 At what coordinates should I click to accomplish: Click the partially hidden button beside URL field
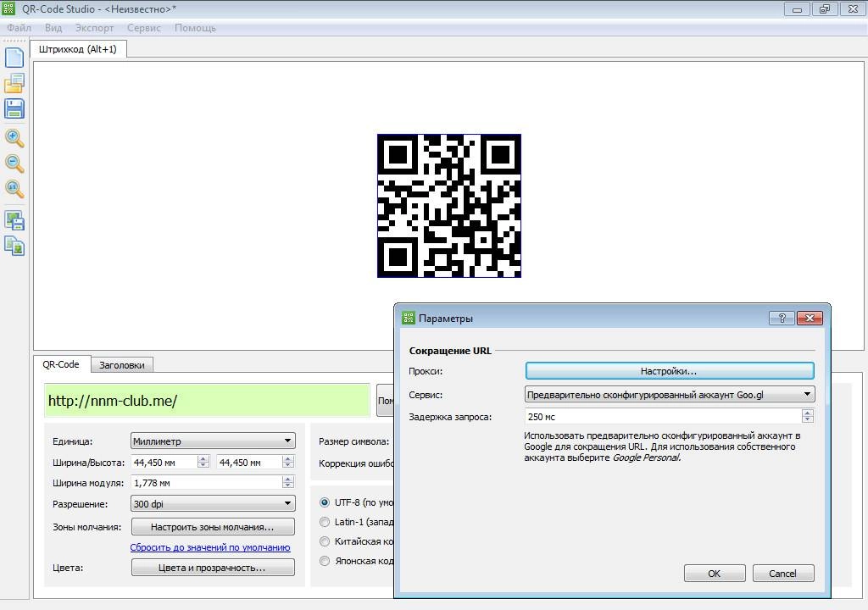(x=386, y=400)
